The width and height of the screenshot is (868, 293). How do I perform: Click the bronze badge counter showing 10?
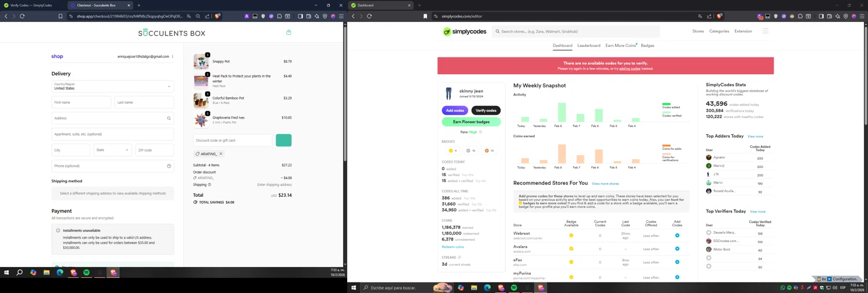coord(490,151)
